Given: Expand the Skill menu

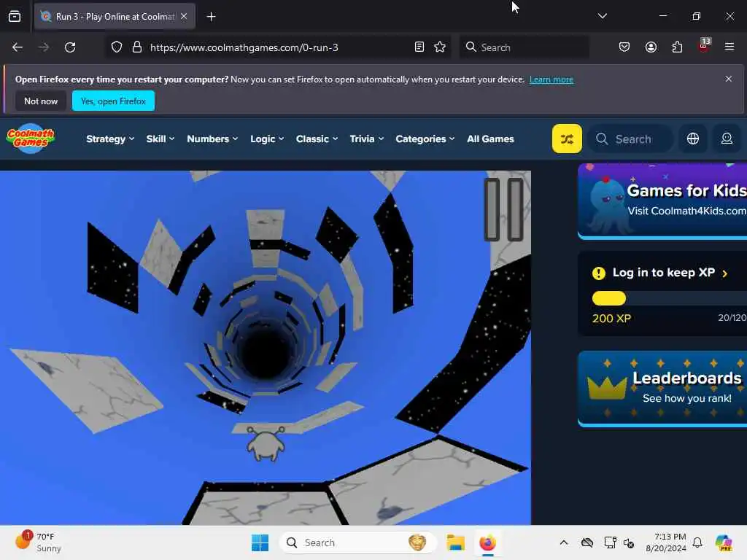Looking at the screenshot, I should coord(160,139).
